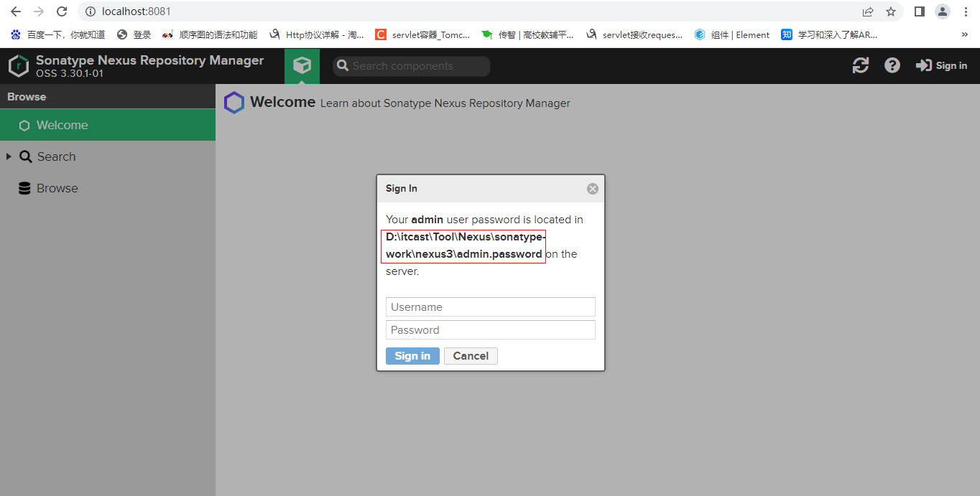Click the Cancel button in dialog

point(471,356)
